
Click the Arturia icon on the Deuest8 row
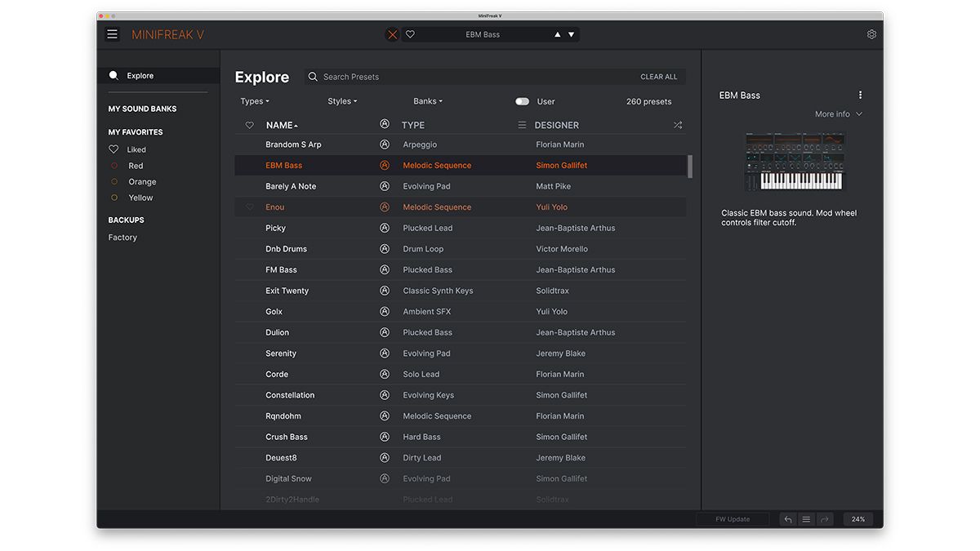[x=385, y=458]
